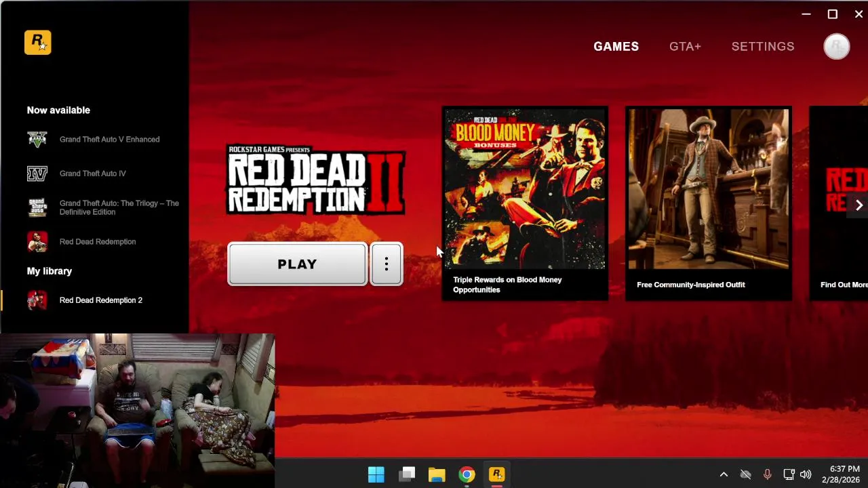Select Grand Theft Auto IV text entry

click(x=92, y=174)
